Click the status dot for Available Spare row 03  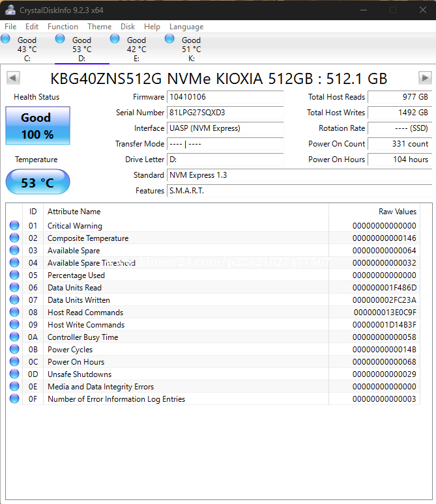pos(14,250)
